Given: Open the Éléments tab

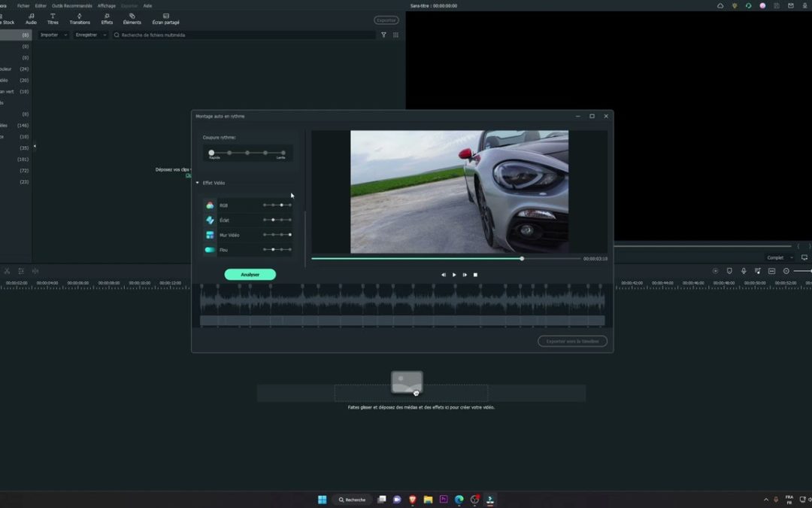Looking at the screenshot, I should click(132, 19).
